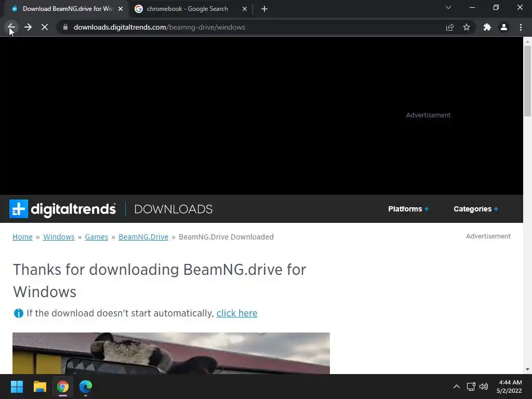Go forward using the browser forward arrow
532x399 pixels.
[x=28, y=27]
